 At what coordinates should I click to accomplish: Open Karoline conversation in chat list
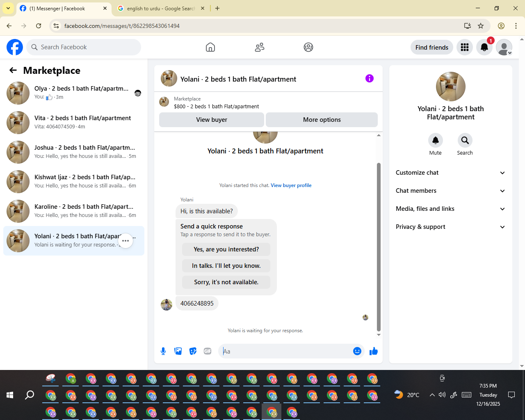pyautogui.click(x=74, y=211)
